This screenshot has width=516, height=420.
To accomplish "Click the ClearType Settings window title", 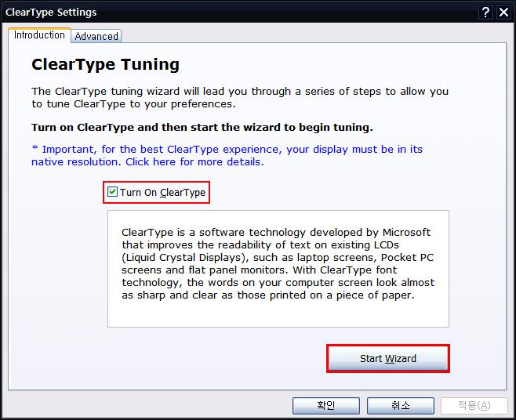I will click(51, 13).
